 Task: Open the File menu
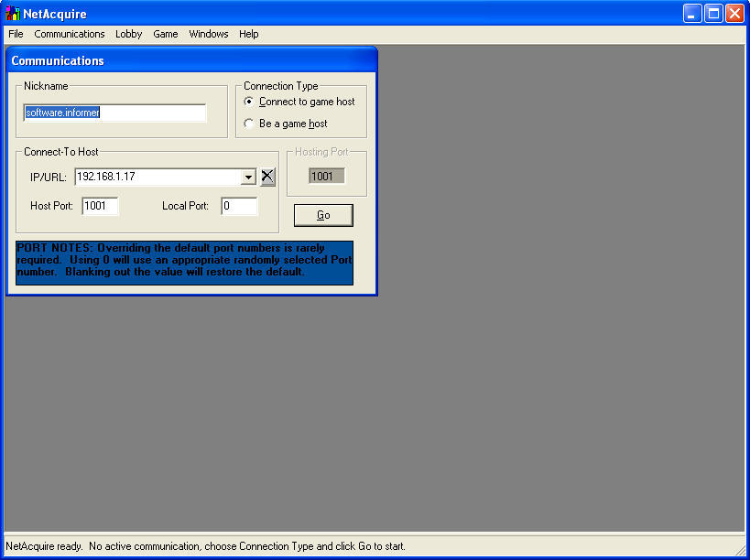click(x=16, y=34)
